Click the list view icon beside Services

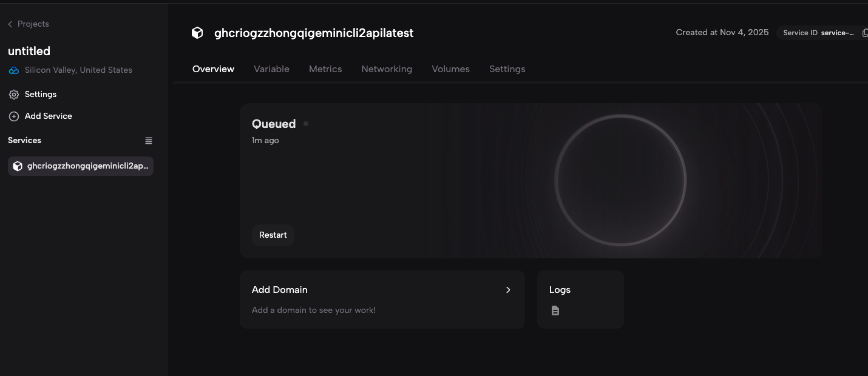[149, 140]
